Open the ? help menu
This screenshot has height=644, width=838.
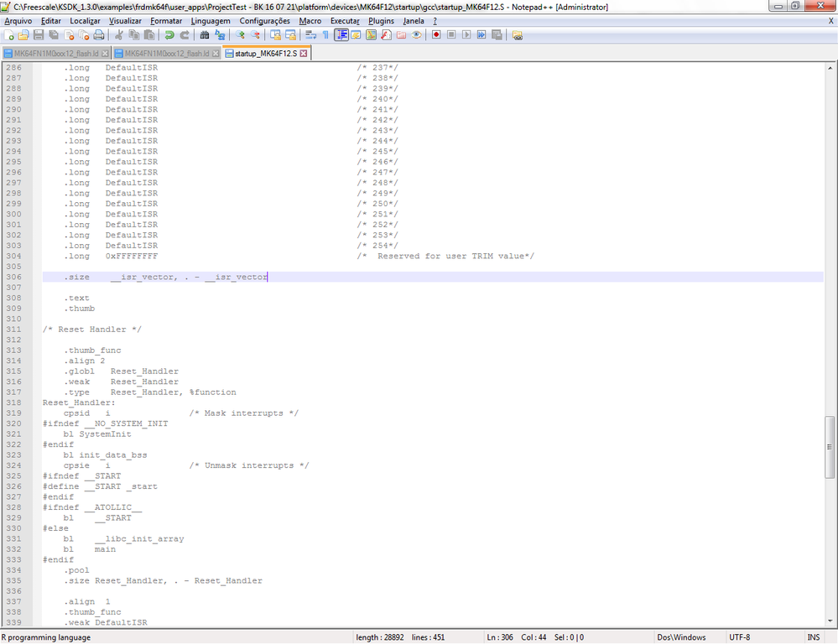435,21
